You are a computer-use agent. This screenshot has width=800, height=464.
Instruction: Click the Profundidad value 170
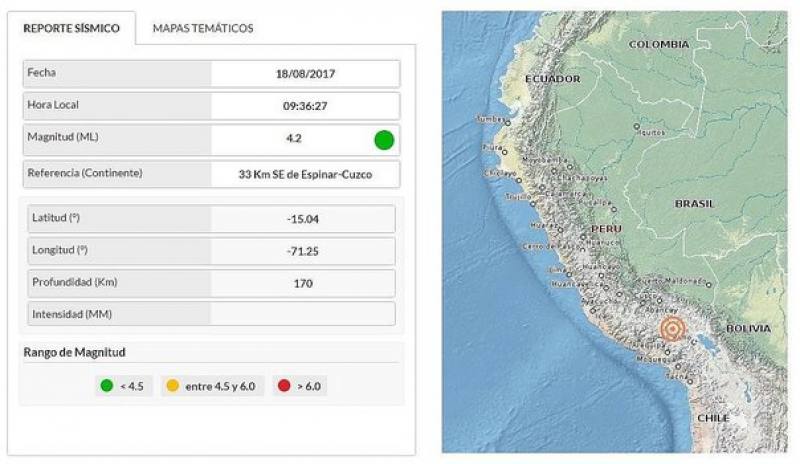point(303,283)
